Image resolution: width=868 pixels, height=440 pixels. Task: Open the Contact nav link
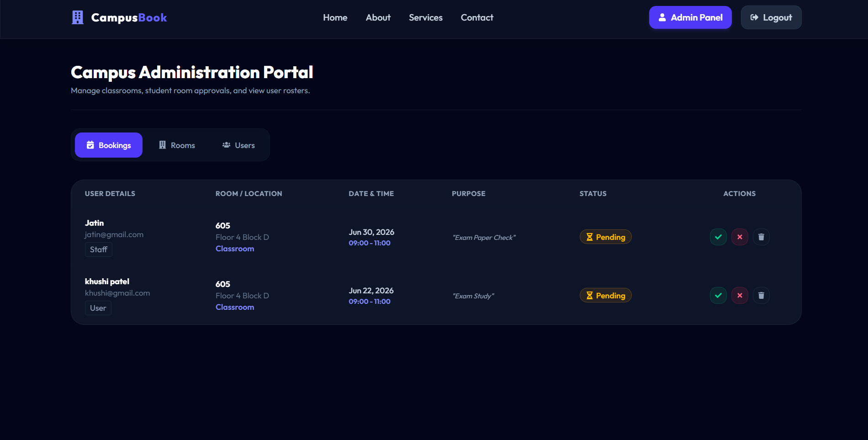(477, 17)
